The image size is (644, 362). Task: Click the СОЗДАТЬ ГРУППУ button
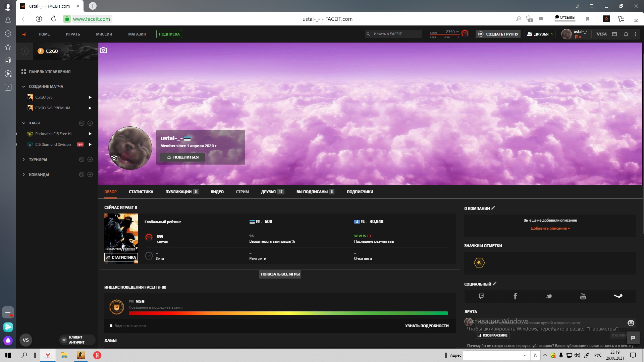[498, 34]
